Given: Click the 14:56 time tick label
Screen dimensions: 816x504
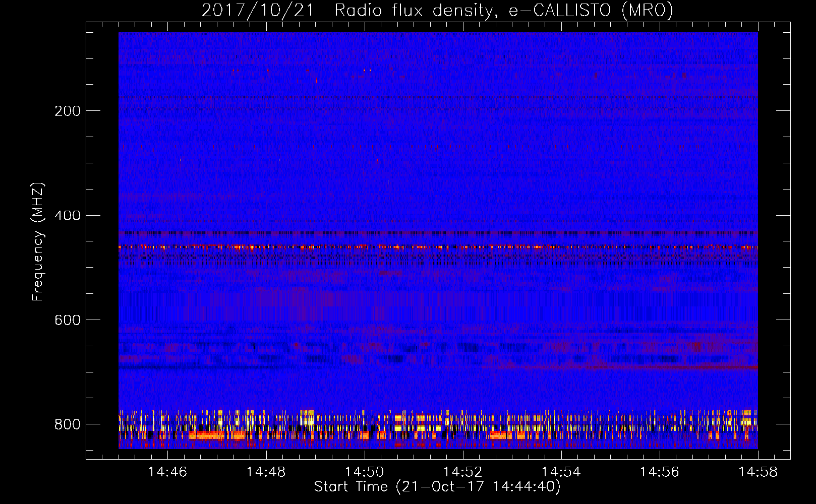Looking at the screenshot, I should coord(659,472).
